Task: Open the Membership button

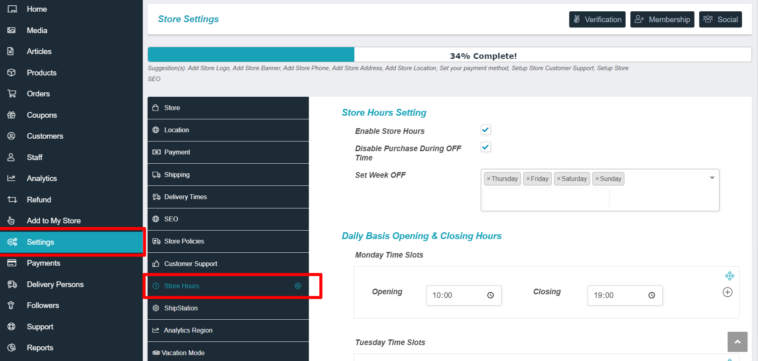Action: [662, 19]
